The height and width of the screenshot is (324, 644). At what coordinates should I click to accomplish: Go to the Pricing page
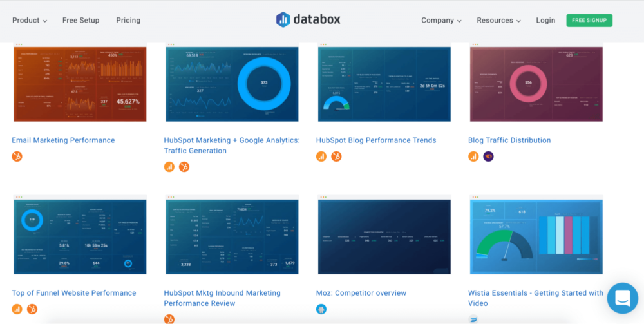pos(128,21)
